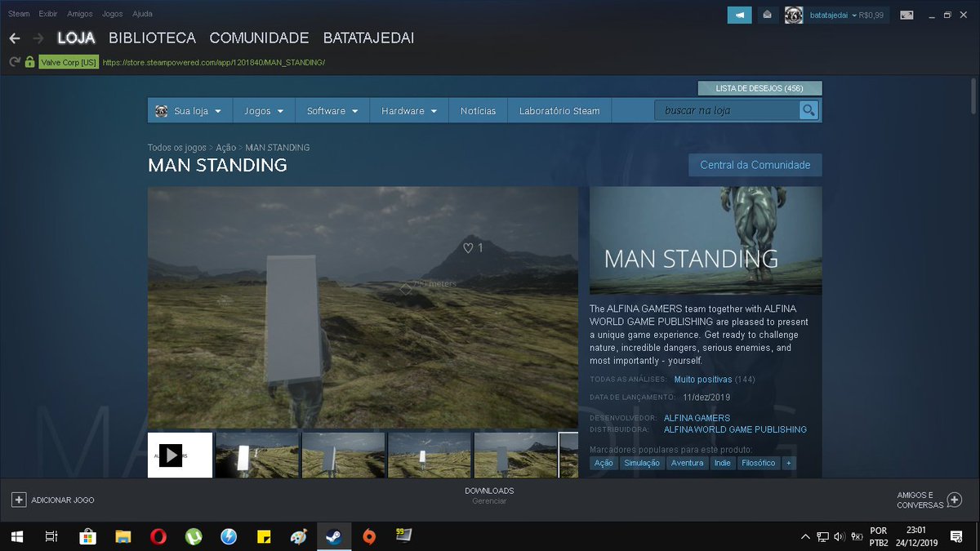Switch to the COMUNIDADE tab
980x551 pixels.
coord(259,38)
